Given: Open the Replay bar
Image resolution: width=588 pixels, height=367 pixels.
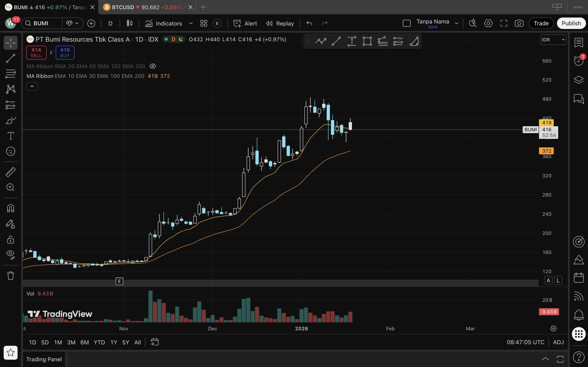Looking at the screenshot, I should point(280,23).
